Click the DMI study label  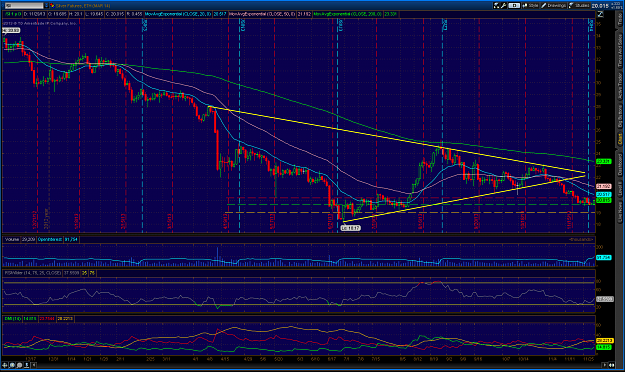[13, 319]
